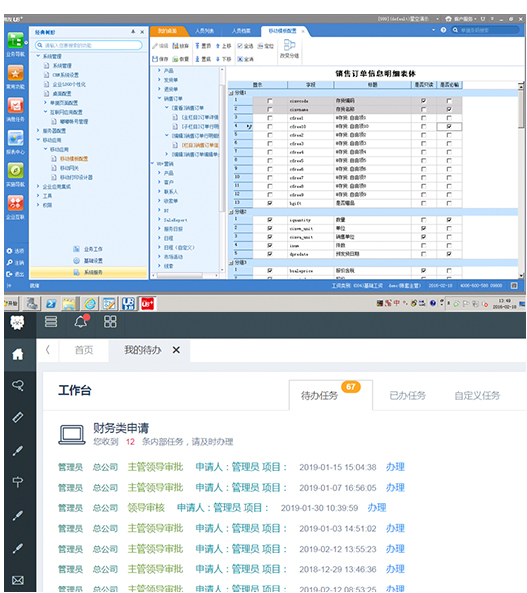Click the 全消 deselect-all icon

pos(240,59)
